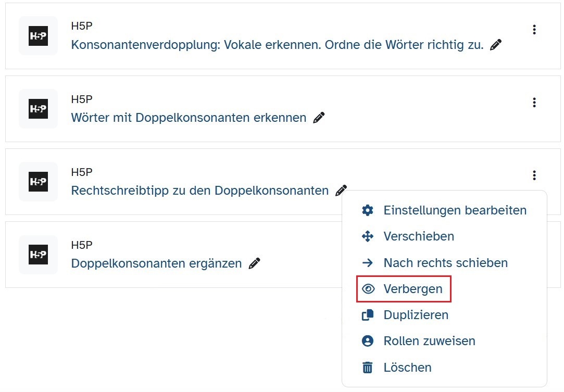Edit title pencil for Konsonantenverdopplung activity

point(496,45)
